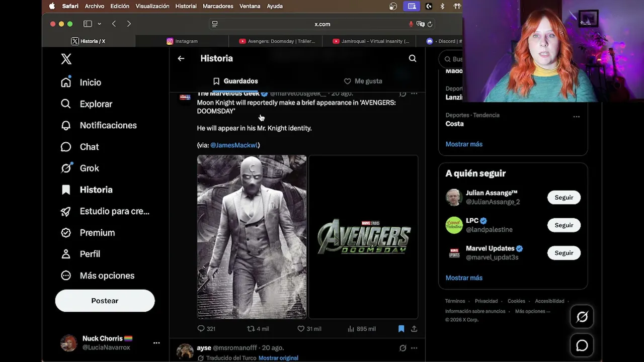This screenshot has width=644, height=362.
Task: Show Safari sidebar
Action: point(88,24)
